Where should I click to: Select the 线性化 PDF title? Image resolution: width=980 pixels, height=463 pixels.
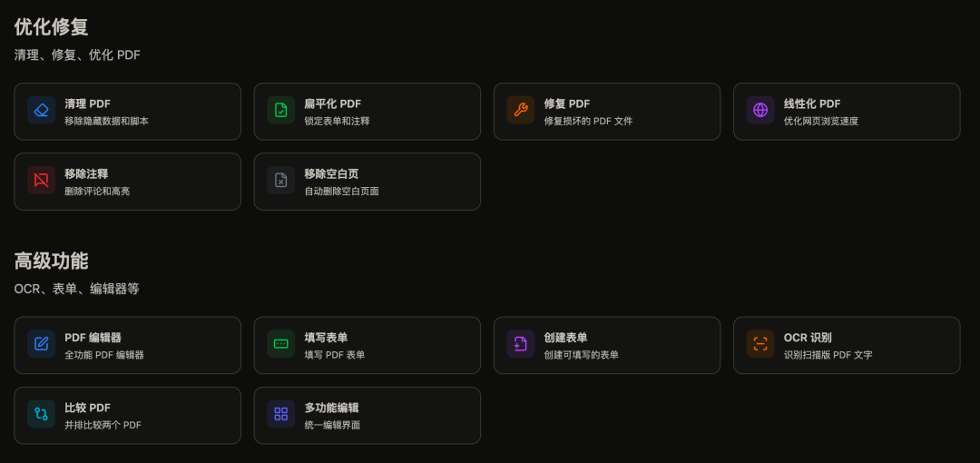click(812, 103)
